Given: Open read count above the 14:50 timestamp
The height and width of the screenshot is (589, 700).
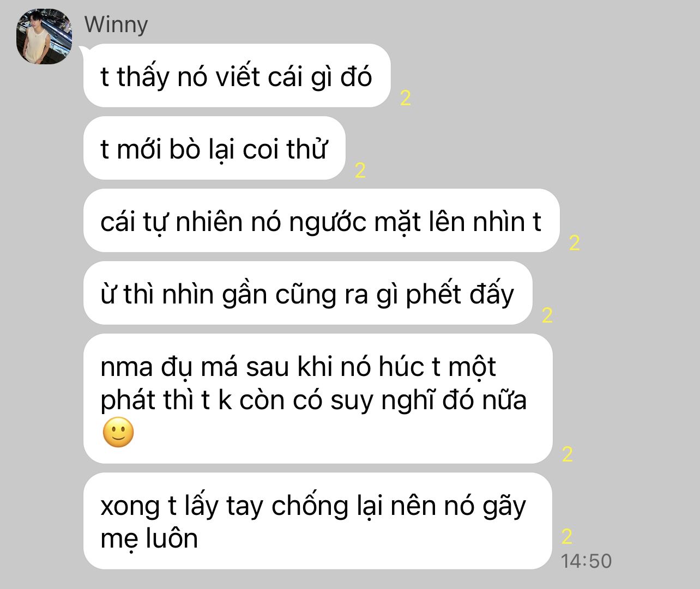Looking at the screenshot, I should coord(567,537).
